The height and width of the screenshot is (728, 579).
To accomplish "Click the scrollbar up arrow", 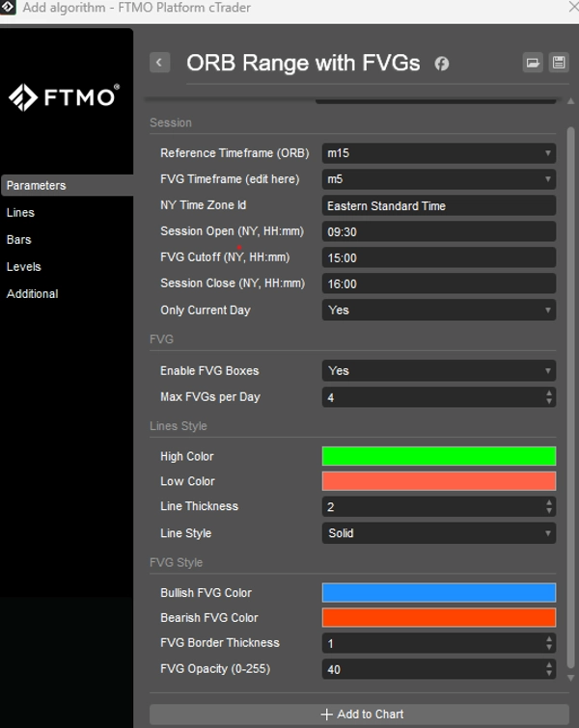I will [x=571, y=101].
